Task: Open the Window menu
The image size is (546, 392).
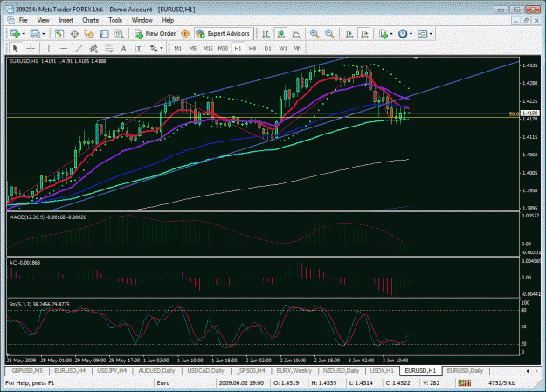Action: point(142,20)
